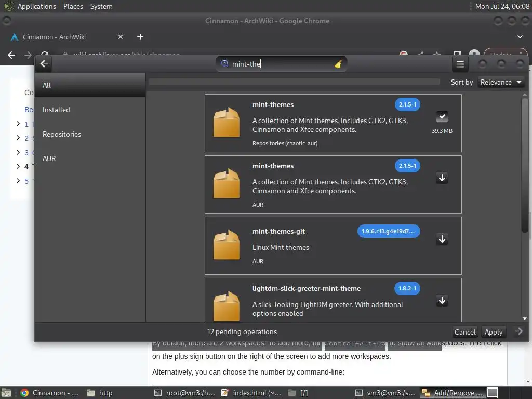The width and height of the screenshot is (532, 399).
Task: Click lightdm-slick-greeter-mint-theme package title
Action: 307,288
